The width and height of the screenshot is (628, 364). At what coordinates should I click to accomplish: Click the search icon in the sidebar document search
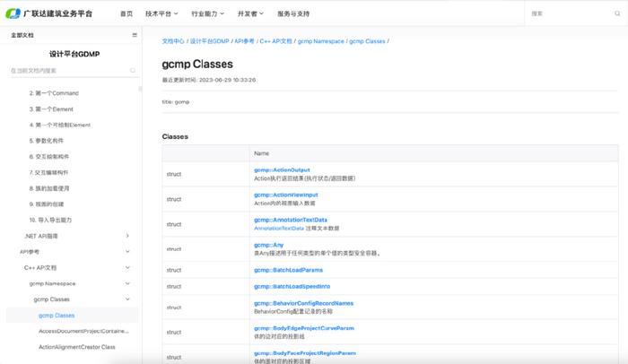coord(133,71)
